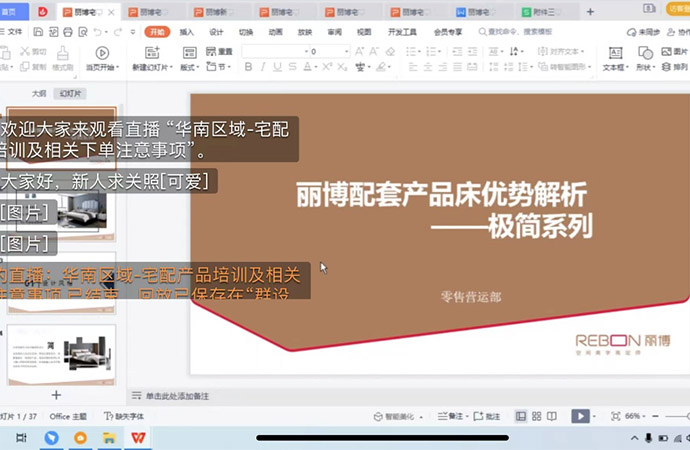690x450 pixels.
Task: Click the Save icon in quick access toolbar
Action: [x=38, y=32]
